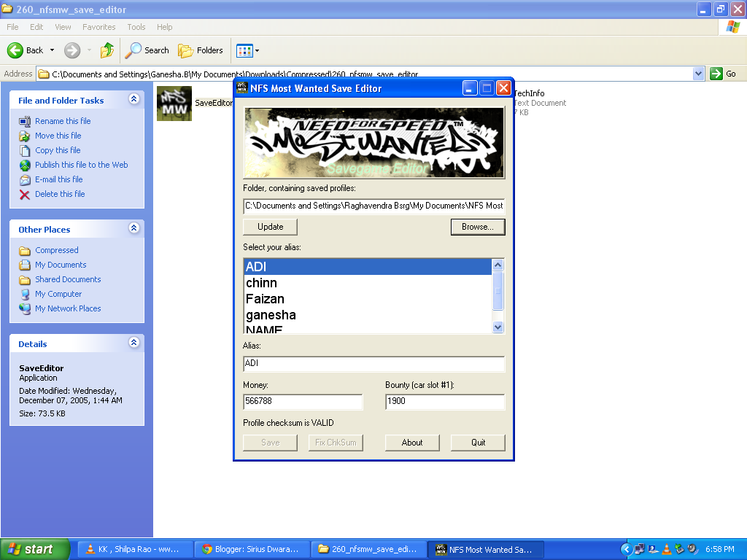
Task: Click the Quit button
Action: point(478,443)
